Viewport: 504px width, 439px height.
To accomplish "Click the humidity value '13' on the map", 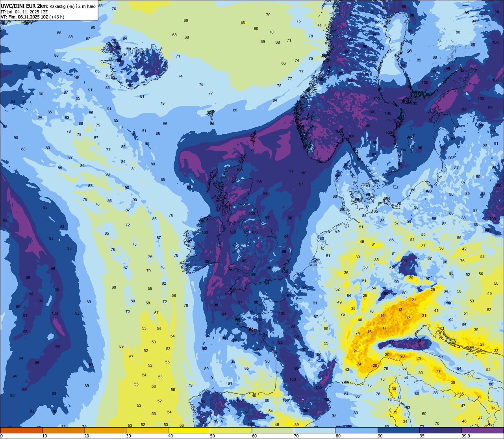I will click(400, 310).
